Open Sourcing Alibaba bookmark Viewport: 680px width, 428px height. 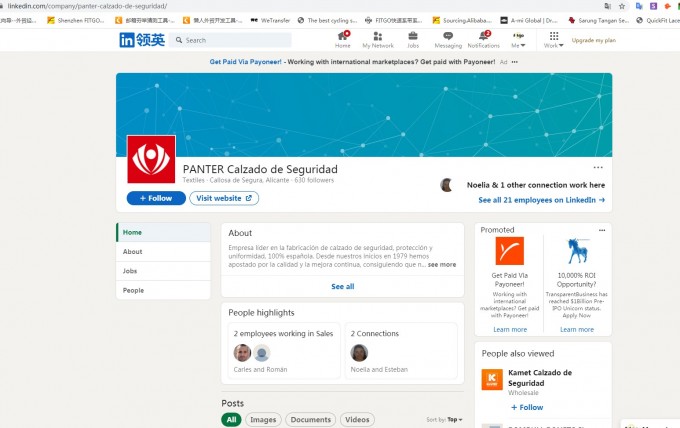(x=462, y=20)
